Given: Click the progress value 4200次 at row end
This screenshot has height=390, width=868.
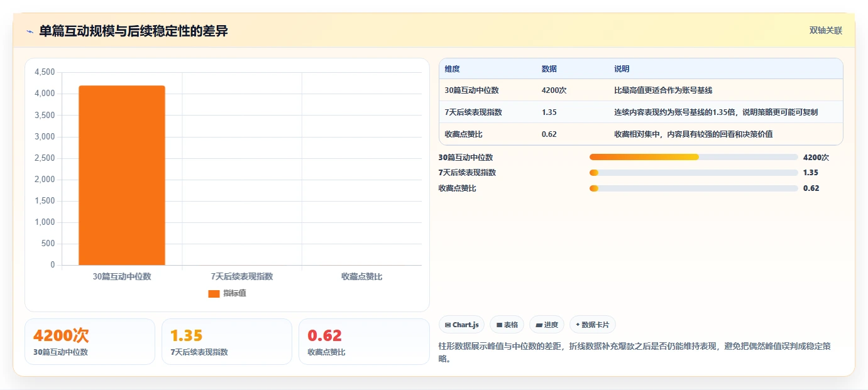Looking at the screenshot, I should pyautogui.click(x=816, y=158).
